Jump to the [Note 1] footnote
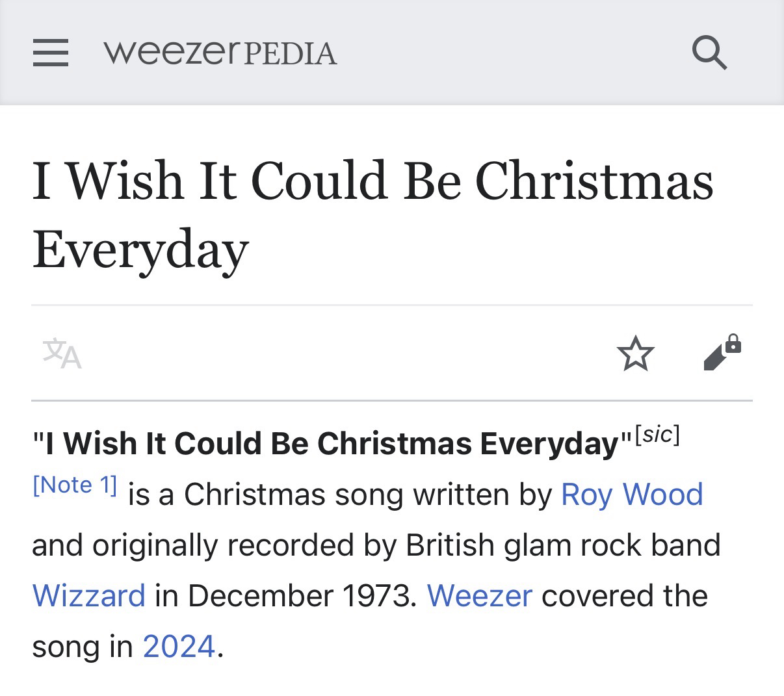The image size is (784, 696). (75, 485)
